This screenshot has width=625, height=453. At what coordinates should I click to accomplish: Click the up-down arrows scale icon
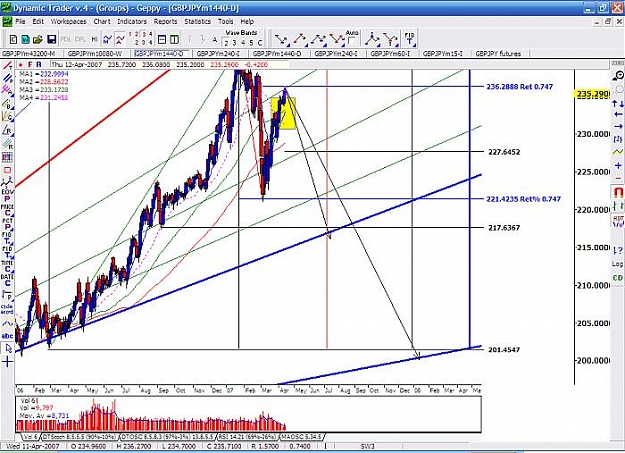click(x=617, y=104)
